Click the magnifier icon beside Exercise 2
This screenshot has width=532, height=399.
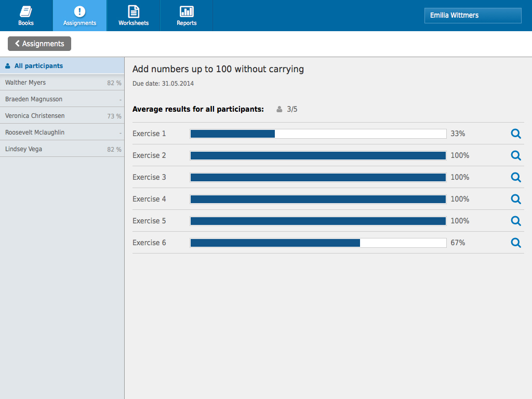pos(515,155)
